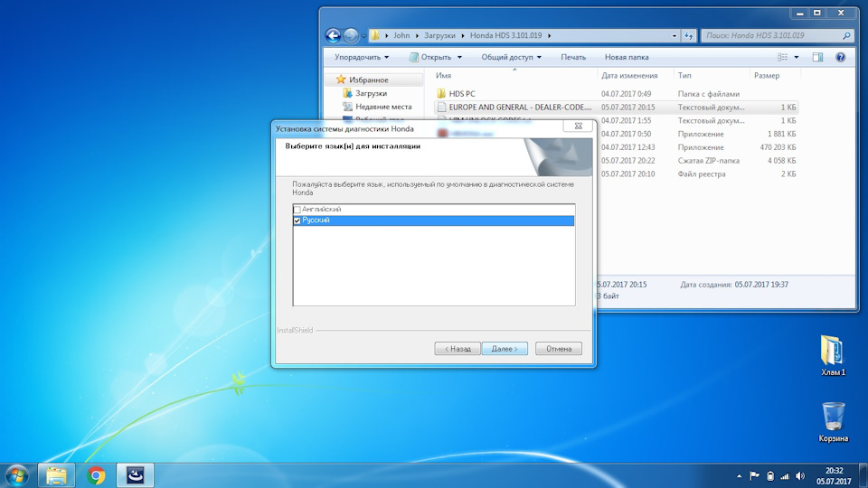Viewport: 868px width, 488px height.
Task: Expand the view options dropdown arrow
Action: click(796, 57)
